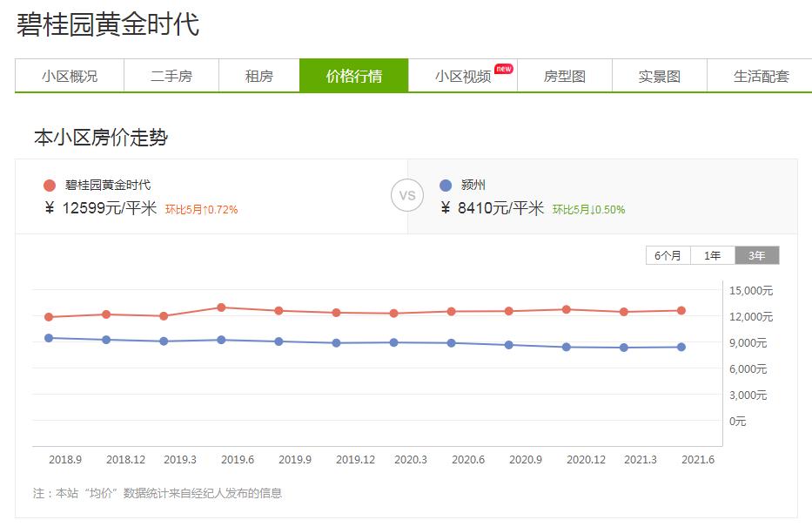View the 租房 tab
The image size is (812, 527).
tap(258, 75)
